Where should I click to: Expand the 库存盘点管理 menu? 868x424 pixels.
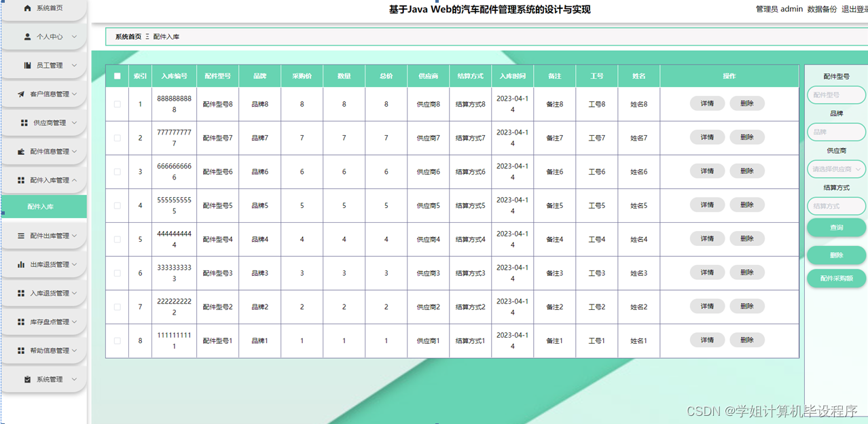click(x=43, y=322)
